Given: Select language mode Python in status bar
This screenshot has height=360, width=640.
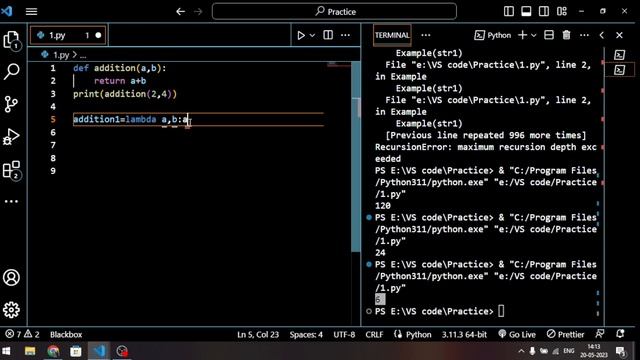Looking at the screenshot, I should [418, 334].
